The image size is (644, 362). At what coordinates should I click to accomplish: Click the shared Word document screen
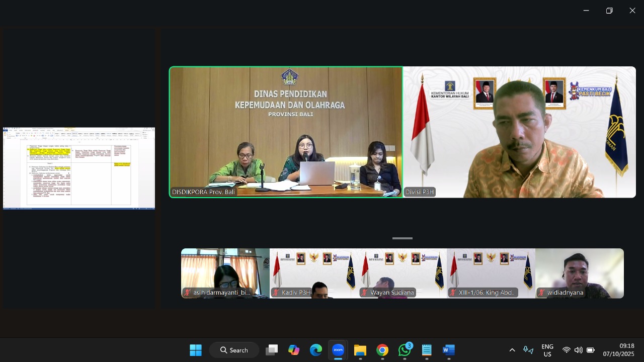[x=79, y=168]
